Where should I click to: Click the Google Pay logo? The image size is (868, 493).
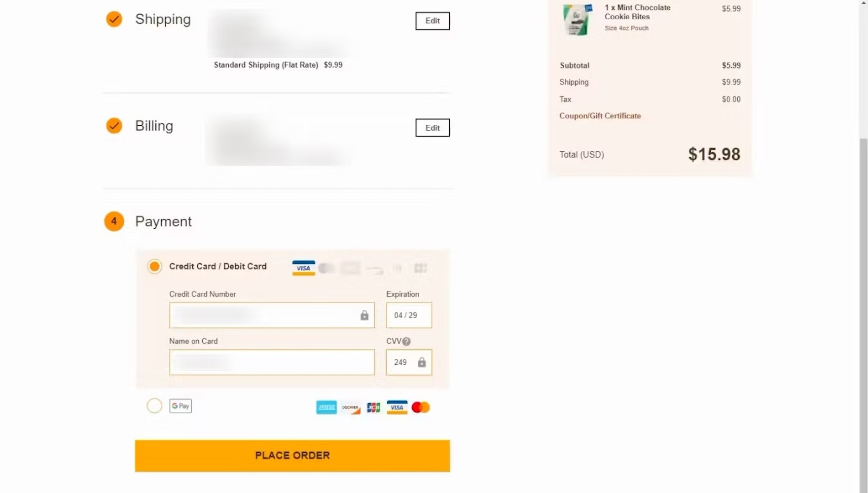tap(181, 406)
